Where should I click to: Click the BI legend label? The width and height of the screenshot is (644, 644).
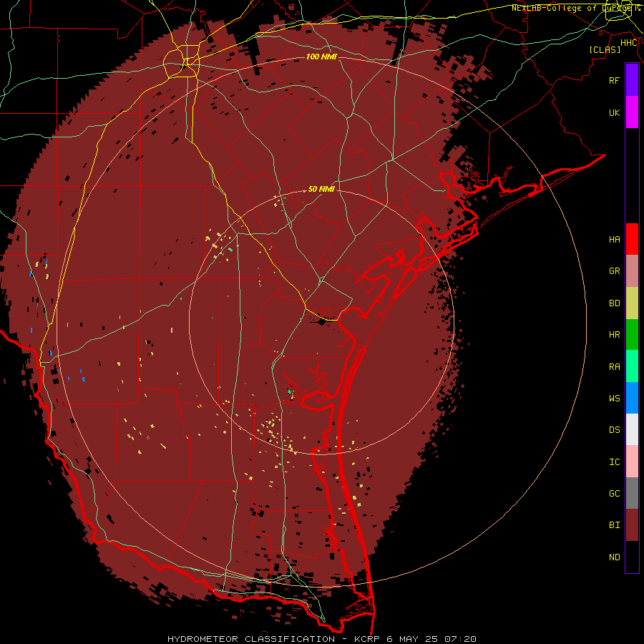615,525
